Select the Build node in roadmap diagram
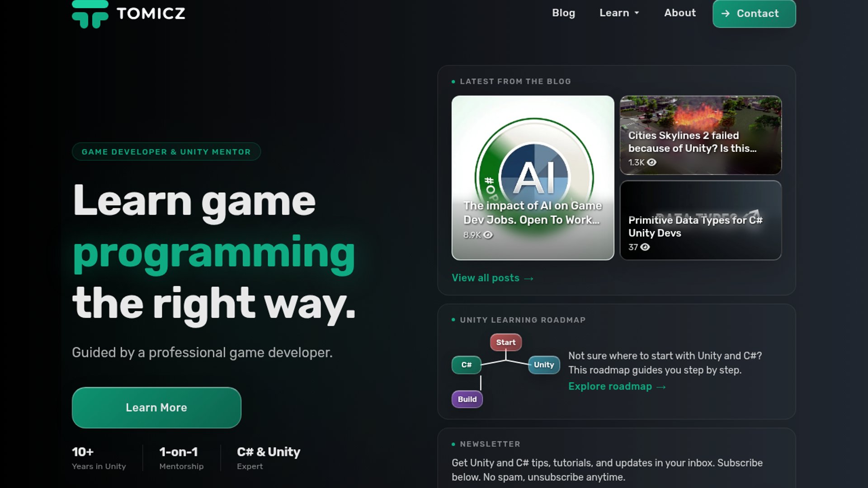The width and height of the screenshot is (868, 488). (x=467, y=399)
